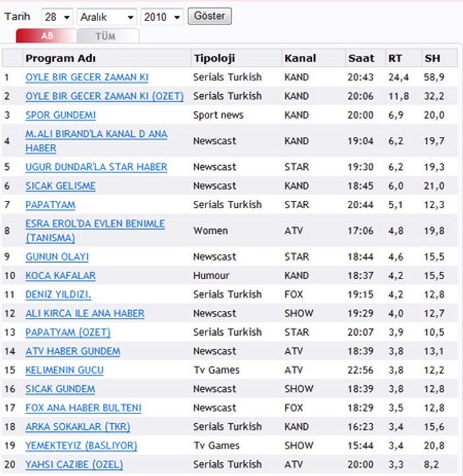Open OYLE BIR GECER ZAMAN KI (OZET) link
Screen dimensions: 463x476
coord(105,96)
